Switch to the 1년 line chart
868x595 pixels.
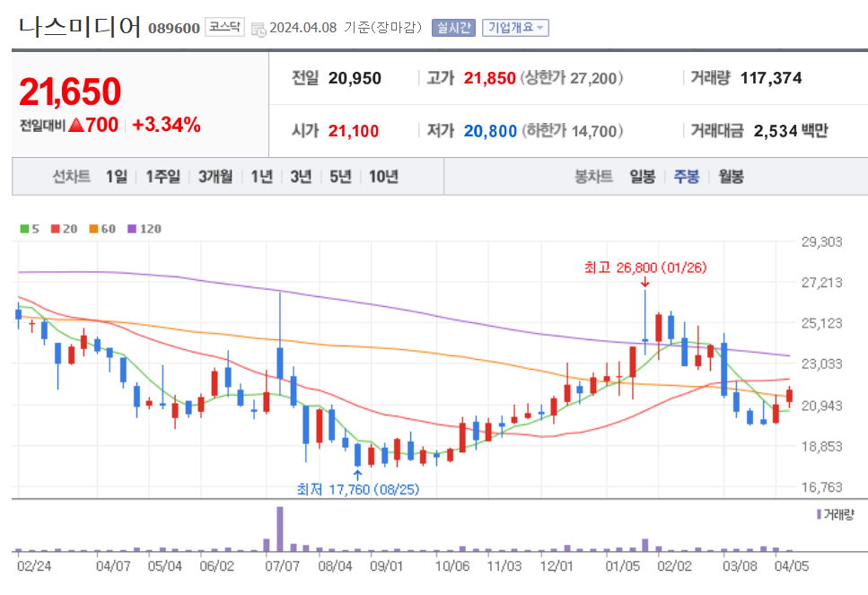[x=261, y=177]
